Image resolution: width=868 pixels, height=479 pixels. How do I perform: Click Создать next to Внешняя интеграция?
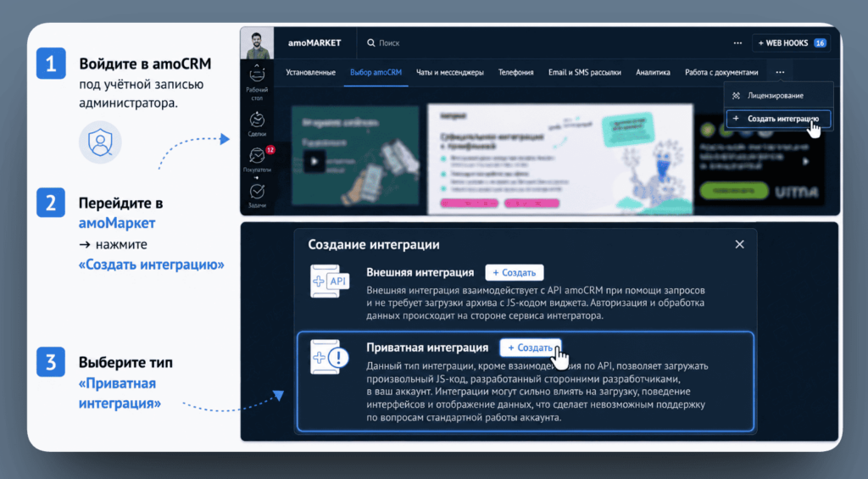(x=515, y=272)
